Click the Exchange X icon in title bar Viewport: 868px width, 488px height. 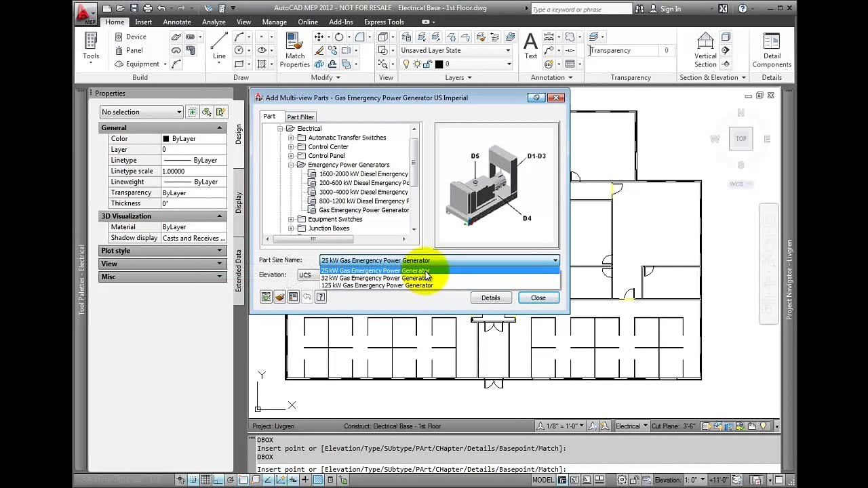tap(723, 9)
